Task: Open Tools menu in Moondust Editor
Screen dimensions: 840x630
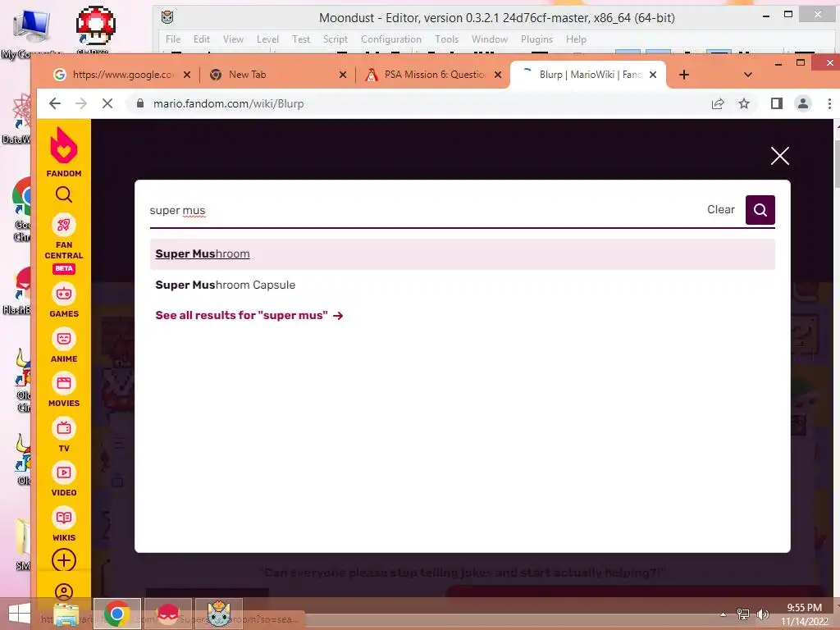Action: pyautogui.click(x=446, y=39)
